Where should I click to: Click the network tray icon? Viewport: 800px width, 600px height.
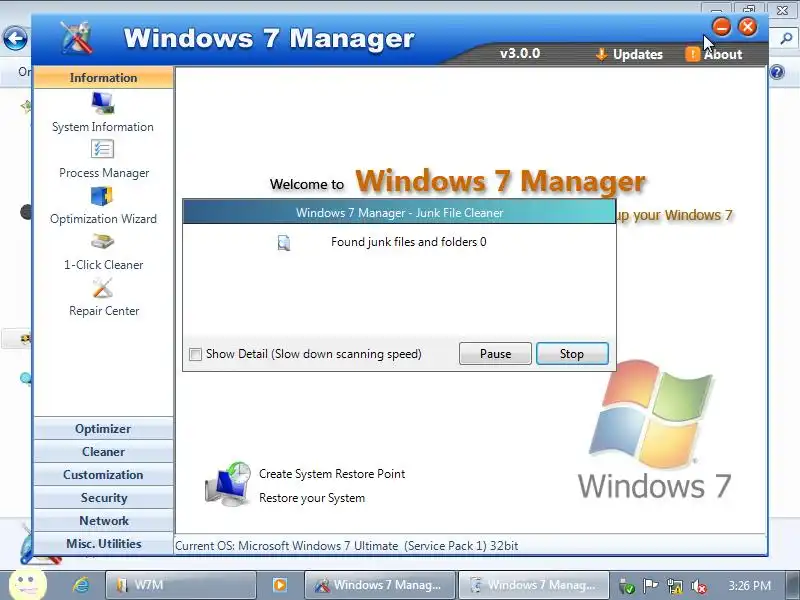674,586
